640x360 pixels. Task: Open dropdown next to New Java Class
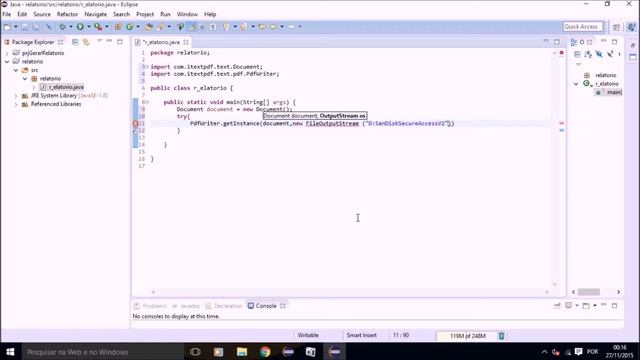point(138,27)
